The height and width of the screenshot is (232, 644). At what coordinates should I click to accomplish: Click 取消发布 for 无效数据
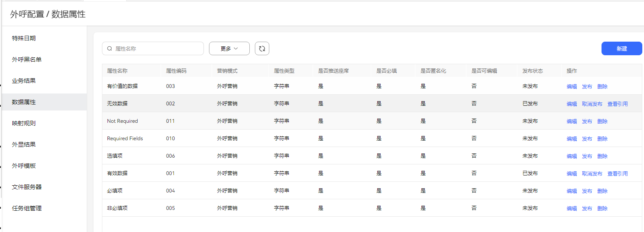tap(592, 104)
